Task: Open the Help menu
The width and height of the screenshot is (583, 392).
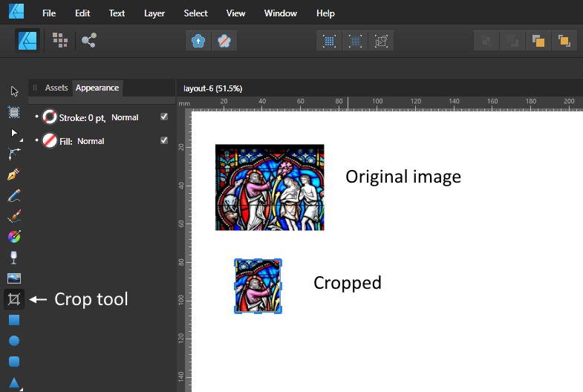Action: point(325,13)
